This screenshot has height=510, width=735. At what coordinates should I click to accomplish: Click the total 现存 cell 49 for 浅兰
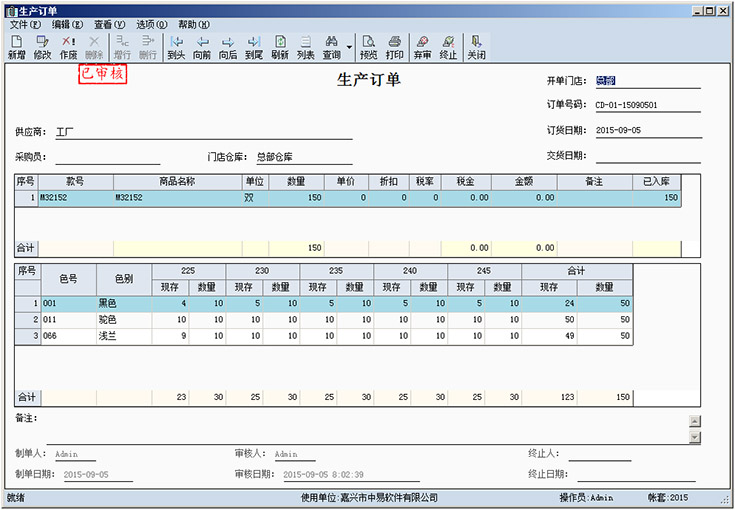click(x=549, y=336)
